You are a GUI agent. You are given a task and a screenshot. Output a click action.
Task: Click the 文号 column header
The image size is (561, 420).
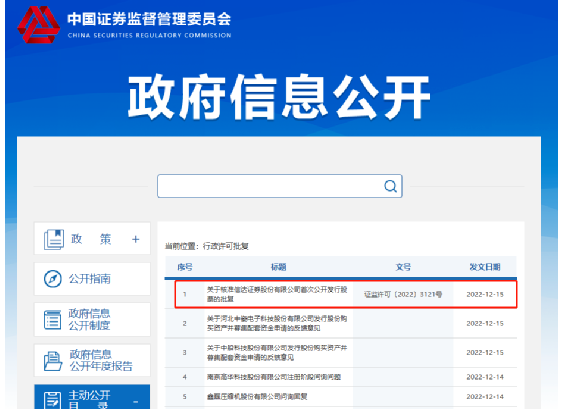[403, 267]
